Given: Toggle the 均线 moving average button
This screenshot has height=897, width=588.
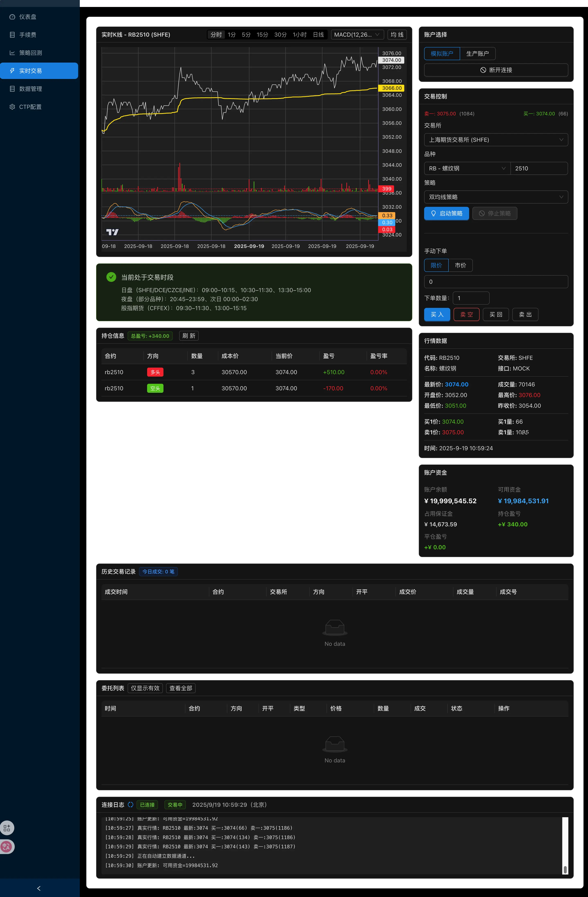Looking at the screenshot, I should pyautogui.click(x=397, y=35).
